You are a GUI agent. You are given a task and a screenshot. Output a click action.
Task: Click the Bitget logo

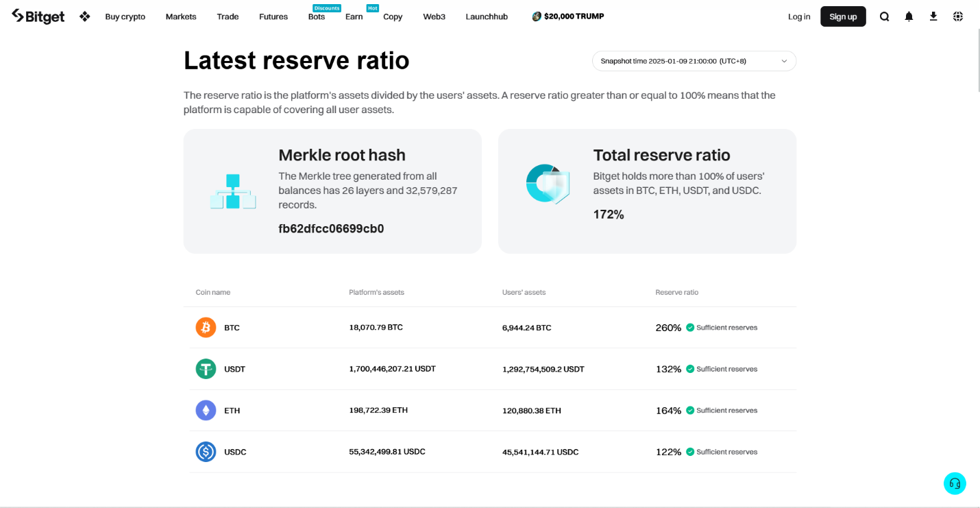coord(38,16)
